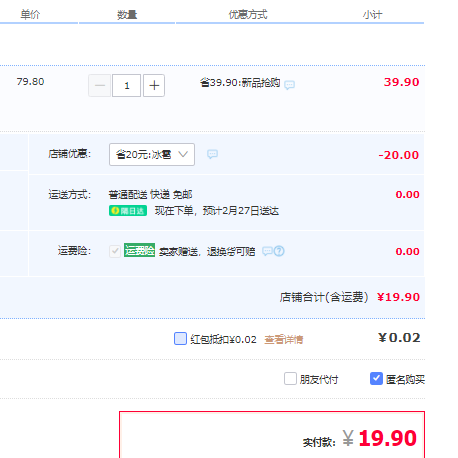Open the question mark help icon for 运费险
The width and height of the screenshot is (458, 458).
(x=279, y=251)
